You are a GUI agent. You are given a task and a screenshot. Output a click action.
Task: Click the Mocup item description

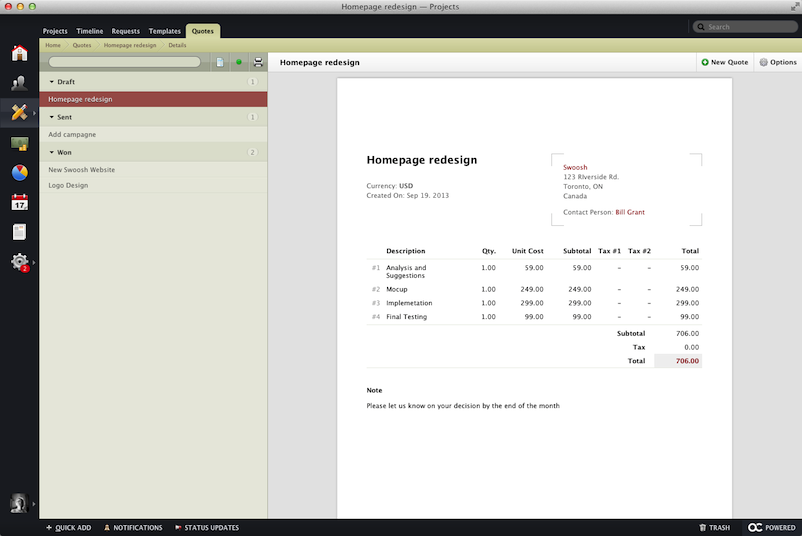[x=396, y=289]
